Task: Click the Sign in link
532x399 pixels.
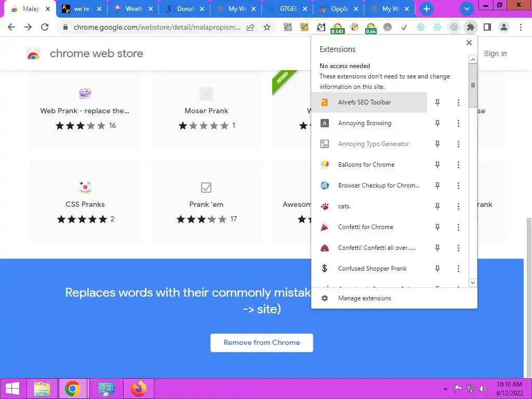Action: coord(495,54)
